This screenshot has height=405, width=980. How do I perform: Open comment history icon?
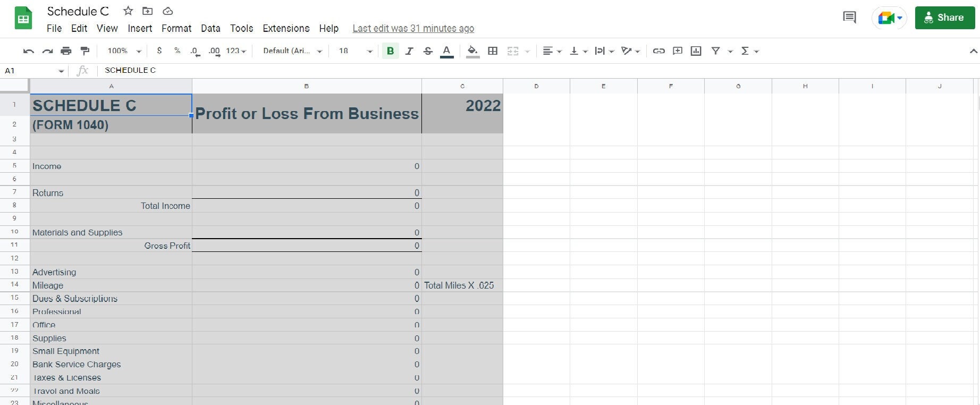(x=850, y=18)
